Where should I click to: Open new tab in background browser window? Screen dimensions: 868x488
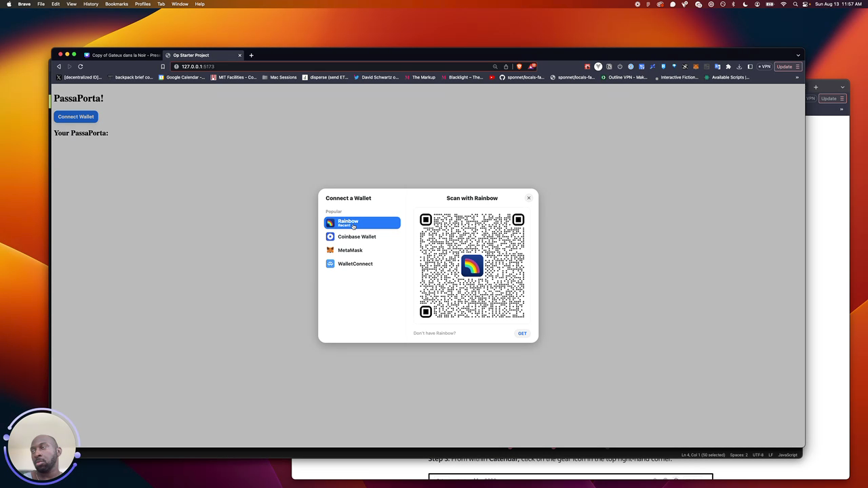[816, 87]
